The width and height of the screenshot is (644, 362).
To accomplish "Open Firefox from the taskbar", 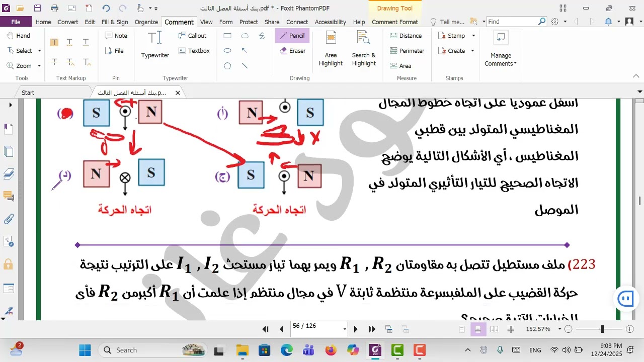I will click(x=331, y=350).
